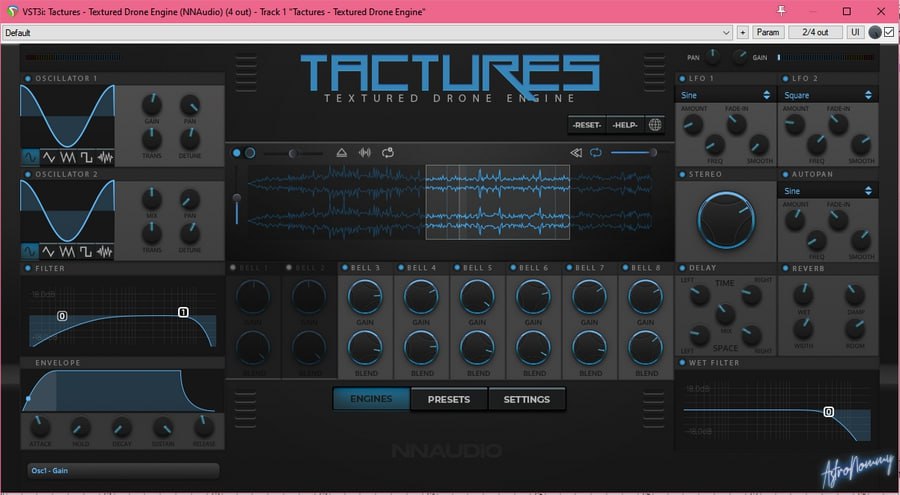Disable the Bell 3 engine

[344, 268]
